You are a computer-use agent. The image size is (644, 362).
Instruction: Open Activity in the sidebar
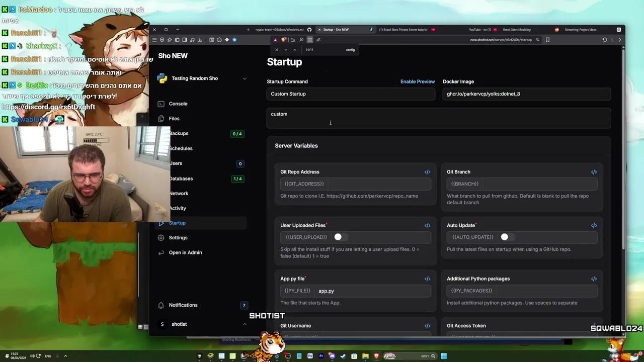(x=178, y=208)
